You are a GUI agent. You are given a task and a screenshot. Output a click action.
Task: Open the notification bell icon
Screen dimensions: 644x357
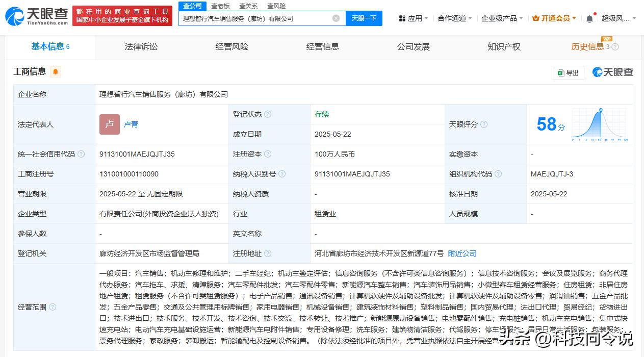(589, 18)
